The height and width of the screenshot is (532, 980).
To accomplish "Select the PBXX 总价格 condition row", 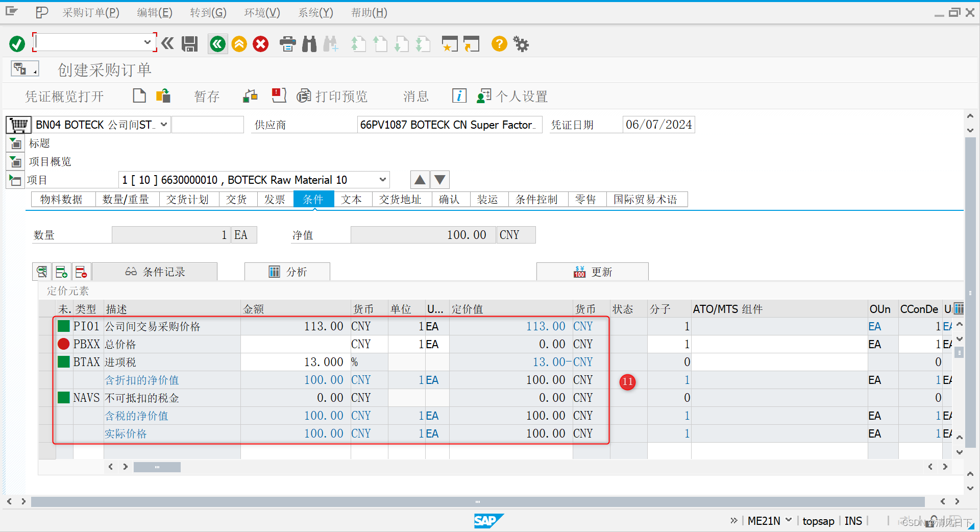I will (46, 344).
